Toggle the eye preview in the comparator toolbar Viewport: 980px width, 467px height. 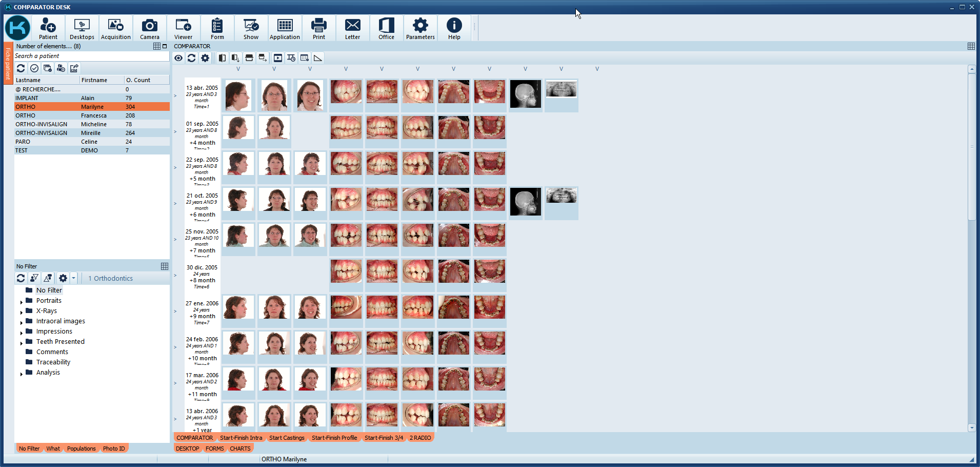(x=178, y=58)
